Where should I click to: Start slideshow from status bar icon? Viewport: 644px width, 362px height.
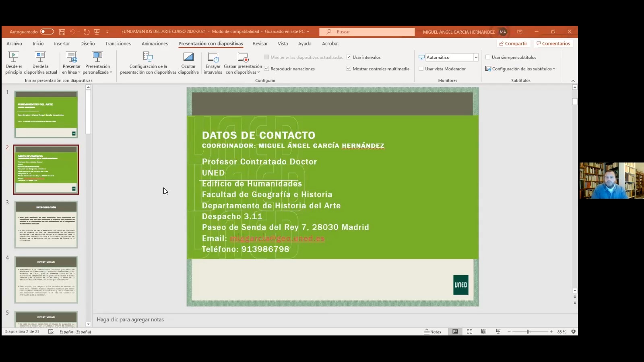point(498,332)
